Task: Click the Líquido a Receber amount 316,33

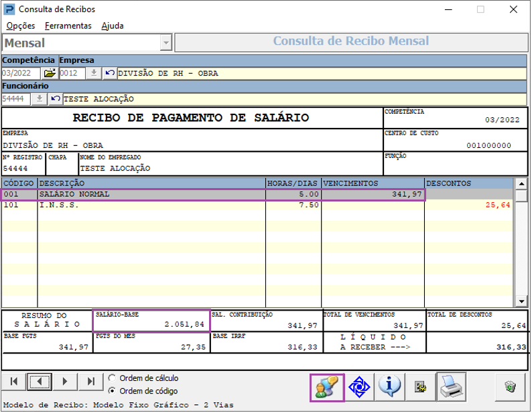Action: 511,347
